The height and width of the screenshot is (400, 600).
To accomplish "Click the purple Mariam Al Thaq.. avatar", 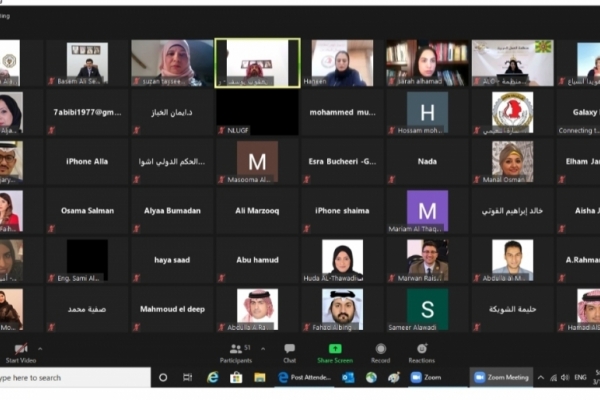I will point(427,211).
